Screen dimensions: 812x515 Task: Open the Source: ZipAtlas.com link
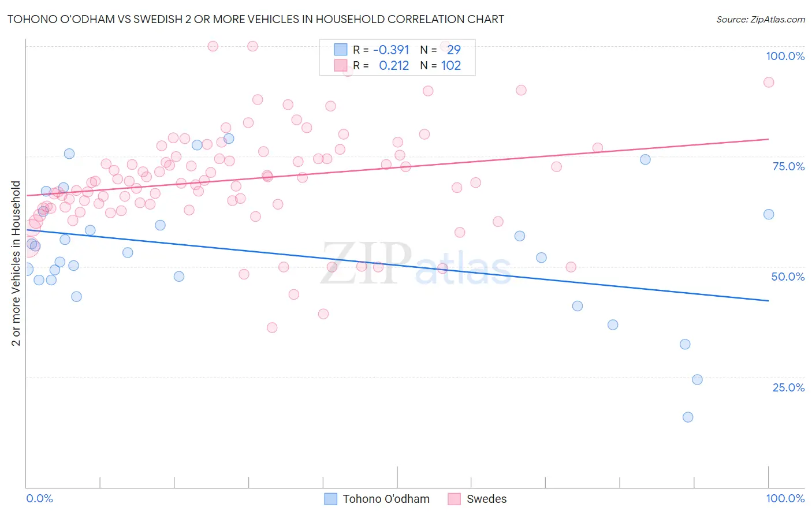point(761,20)
